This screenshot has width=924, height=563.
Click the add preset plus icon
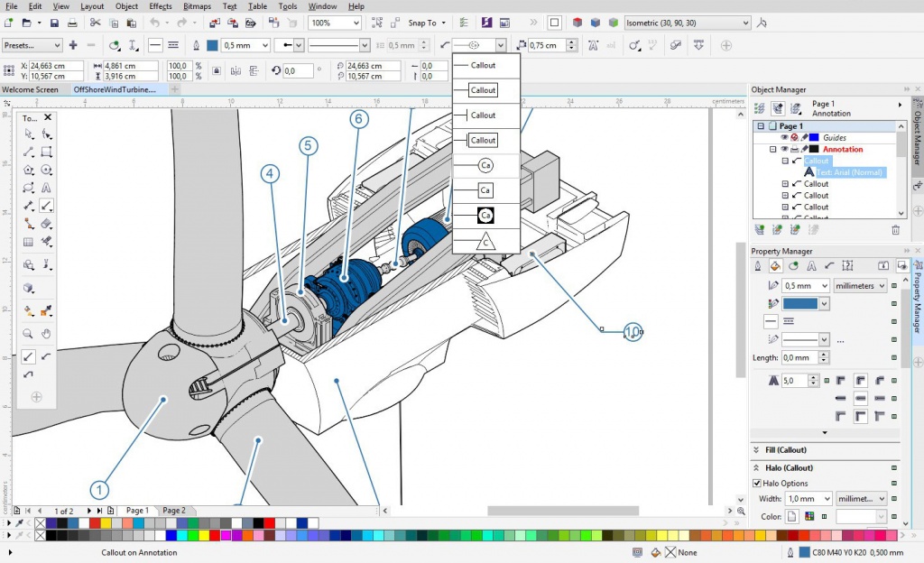pyautogui.click(x=73, y=45)
